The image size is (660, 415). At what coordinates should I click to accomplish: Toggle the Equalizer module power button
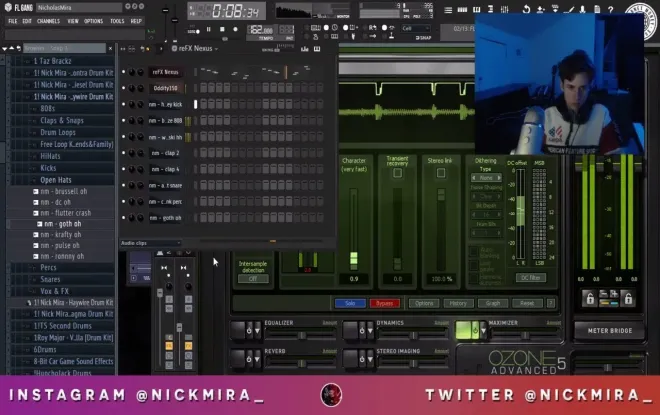click(x=249, y=331)
